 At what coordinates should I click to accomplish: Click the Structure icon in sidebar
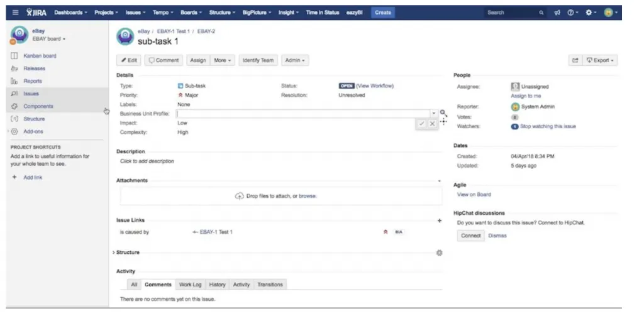(x=14, y=119)
